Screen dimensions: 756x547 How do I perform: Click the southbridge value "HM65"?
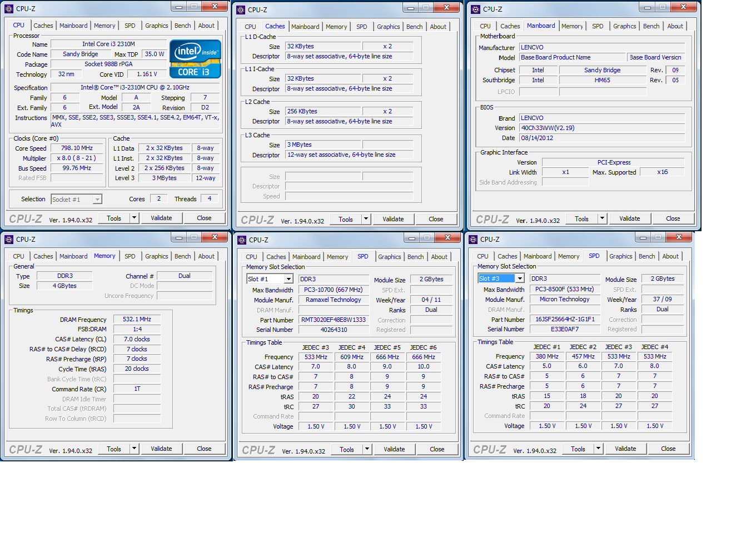coord(602,80)
